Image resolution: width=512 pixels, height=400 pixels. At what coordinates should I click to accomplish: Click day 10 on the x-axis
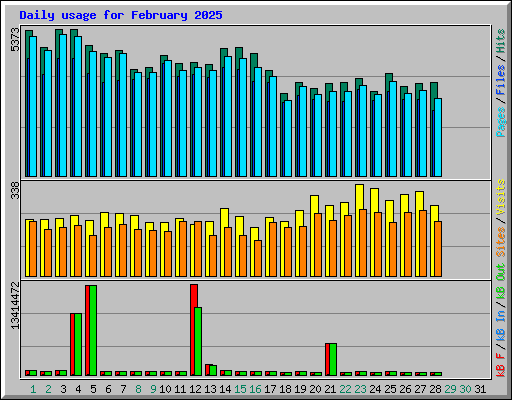tap(165, 389)
